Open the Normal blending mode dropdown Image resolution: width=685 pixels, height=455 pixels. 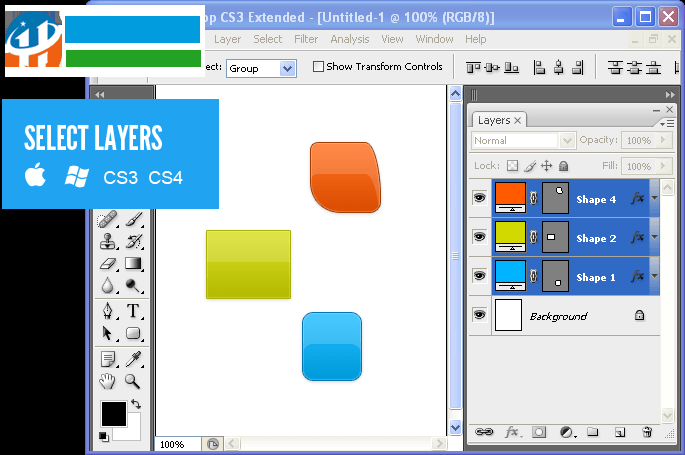(567, 141)
